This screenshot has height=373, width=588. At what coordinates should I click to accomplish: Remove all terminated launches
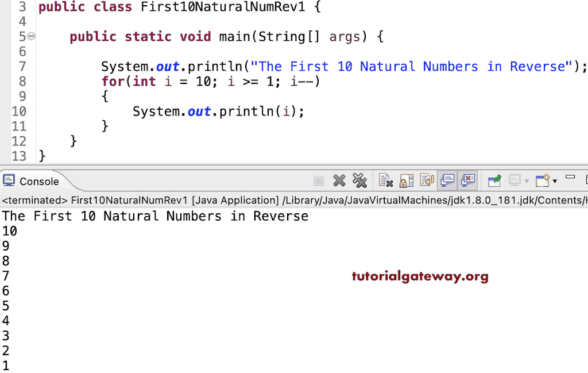pyautogui.click(x=360, y=180)
